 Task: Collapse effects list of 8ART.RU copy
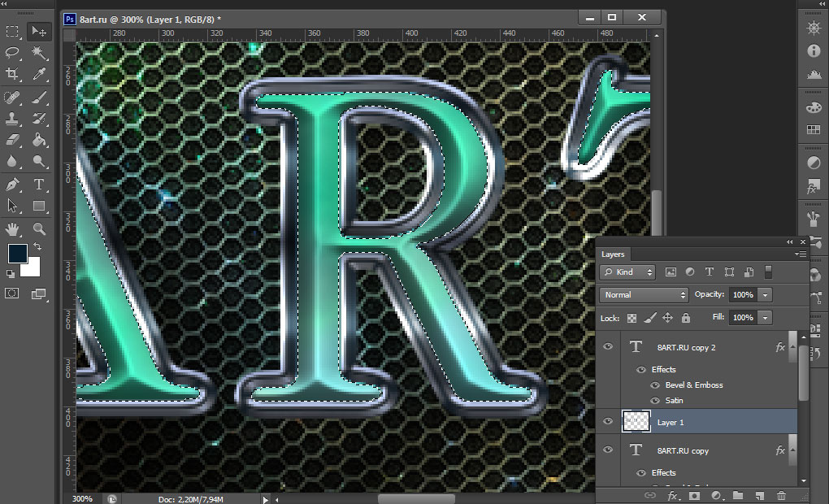[x=792, y=450]
